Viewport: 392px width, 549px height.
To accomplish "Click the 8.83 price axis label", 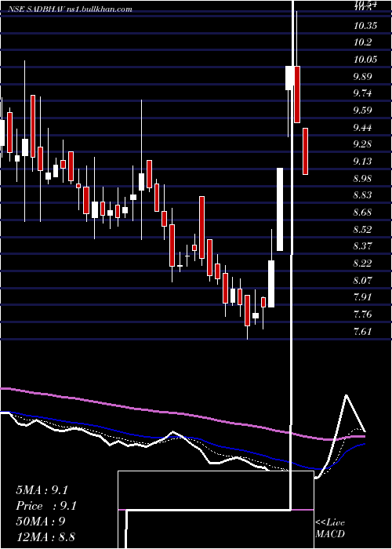I will (x=362, y=195).
